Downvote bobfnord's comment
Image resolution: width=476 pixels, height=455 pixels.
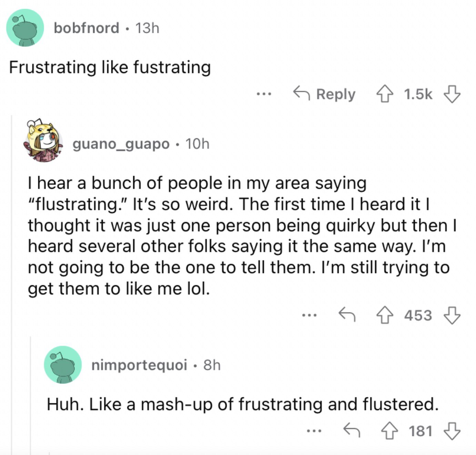pos(452,94)
